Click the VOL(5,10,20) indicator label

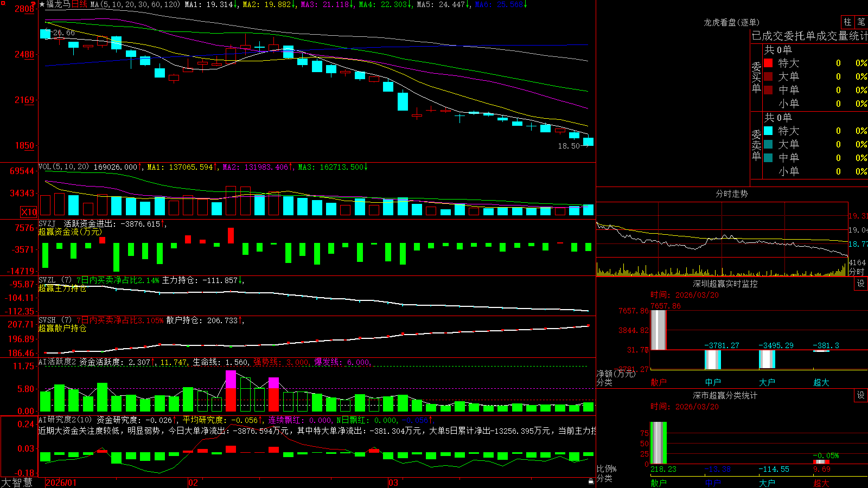[x=64, y=167]
